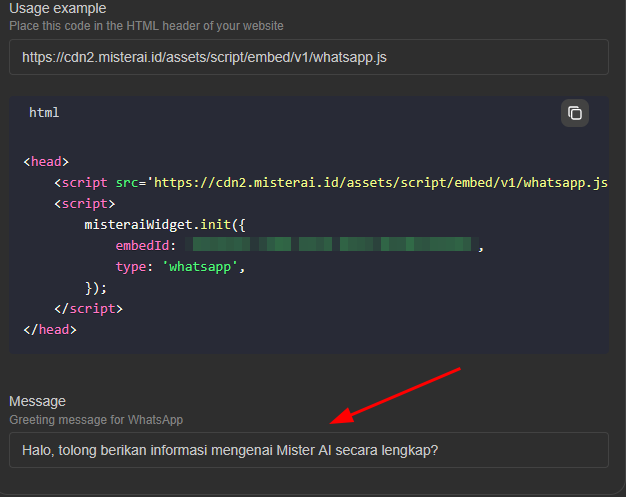Image resolution: width=626 pixels, height=497 pixels.
Task: Click the 'Usage example' heading
Action: [x=58, y=9]
